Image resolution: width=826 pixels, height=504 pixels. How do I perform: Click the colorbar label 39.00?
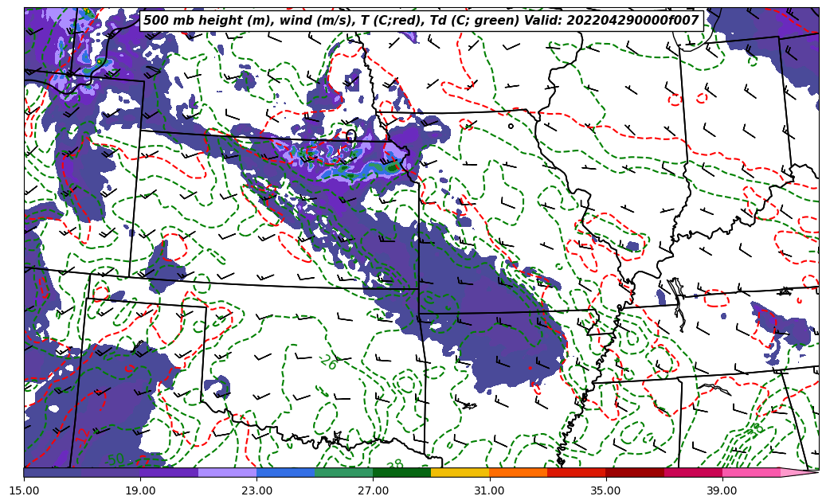tap(722, 490)
